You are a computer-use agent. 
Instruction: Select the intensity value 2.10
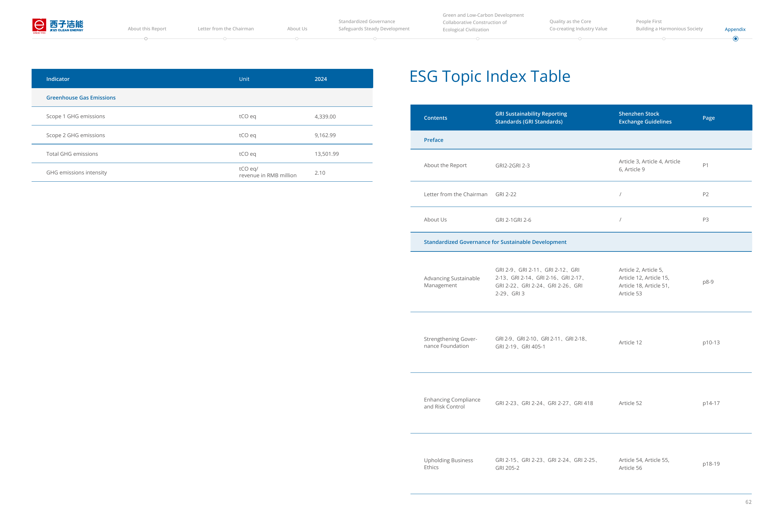pyautogui.click(x=320, y=173)
